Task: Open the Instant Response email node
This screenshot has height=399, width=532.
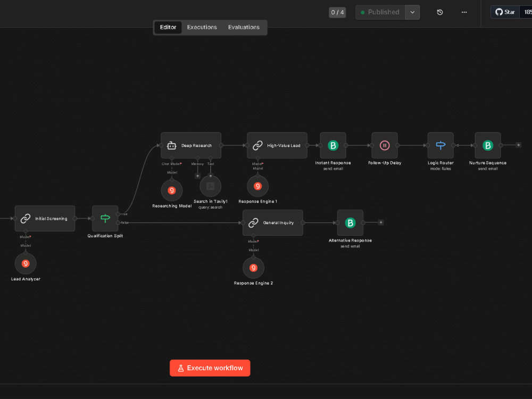Action: (x=333, y=145)
